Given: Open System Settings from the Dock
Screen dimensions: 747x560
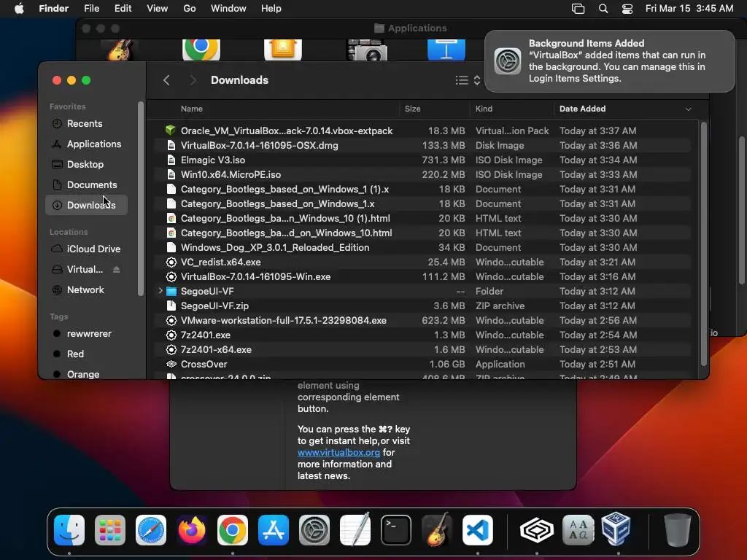Looking at the screenshot, I should point(314,529).
